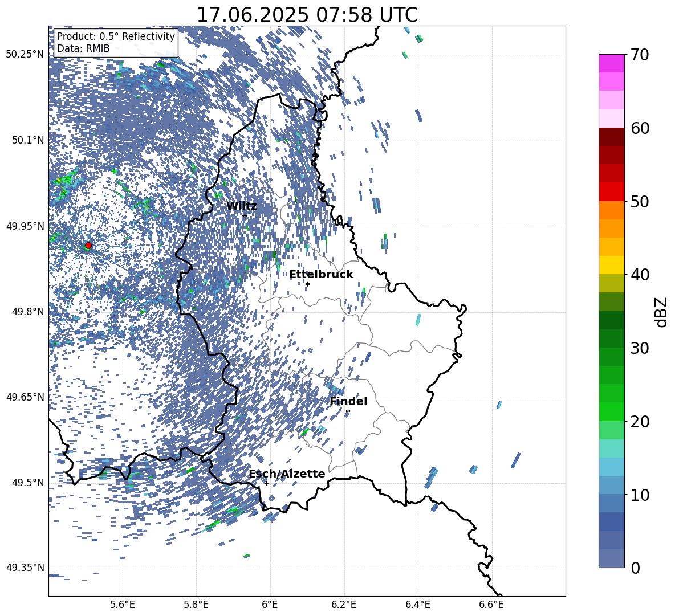Screen dimensions: 675x616
Task: Click the Esch/Alzette city label
Action: click(x=287, y=474)
